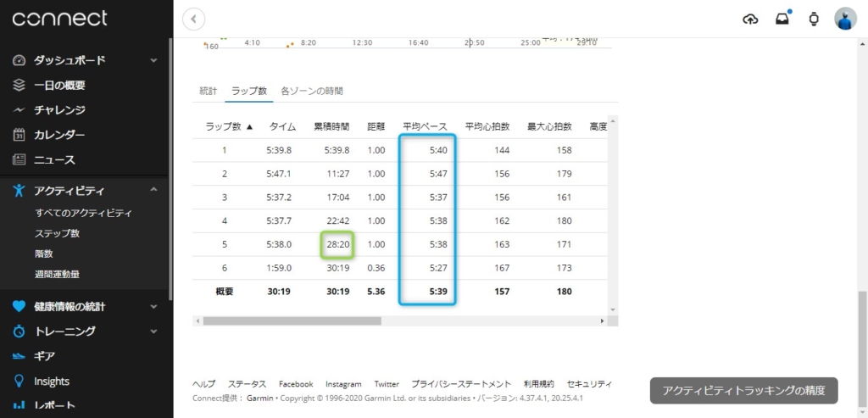Click the back arrow circle button
Viewport: 868px width, 418px height.
194,19
